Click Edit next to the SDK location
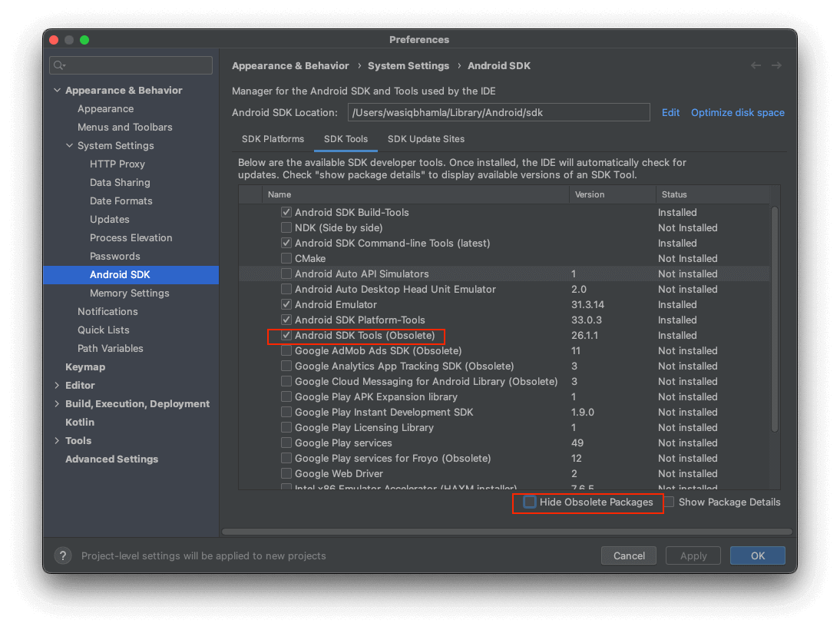The image size is (840, 630). click(670, 112)
